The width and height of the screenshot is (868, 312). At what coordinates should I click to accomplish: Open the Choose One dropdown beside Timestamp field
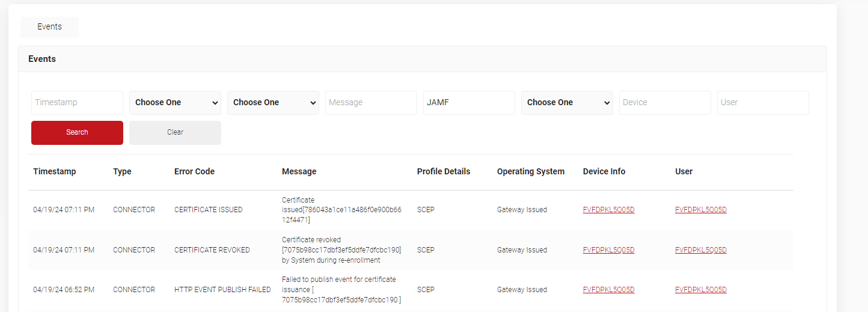pyautogui.click(x=175, y=103)
